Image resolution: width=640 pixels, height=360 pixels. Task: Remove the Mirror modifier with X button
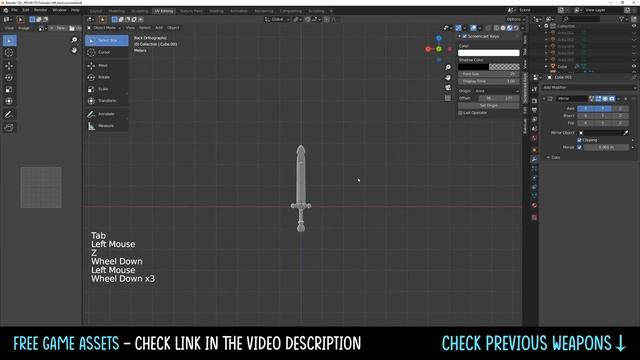(x=625, y=99)
